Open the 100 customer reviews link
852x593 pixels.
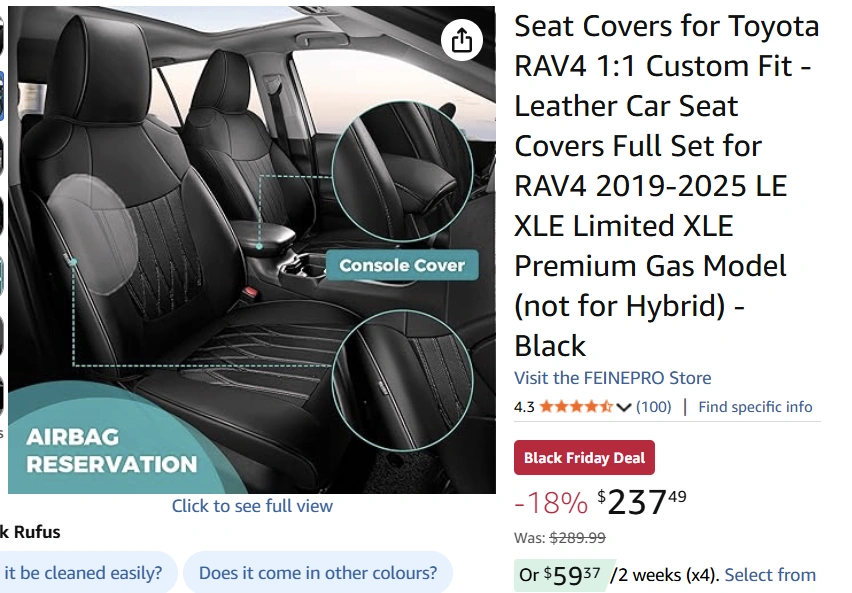[654, 407]
